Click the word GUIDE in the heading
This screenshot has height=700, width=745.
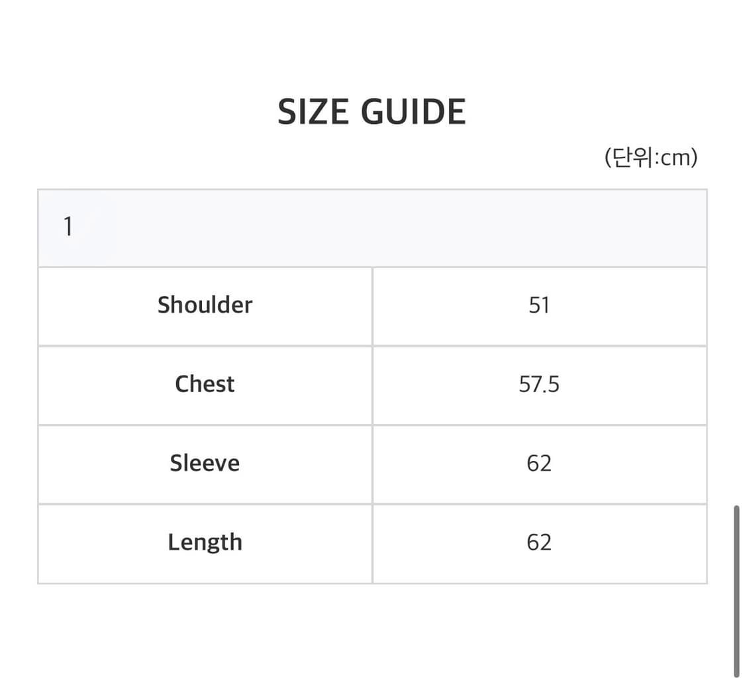coord(413,111)
